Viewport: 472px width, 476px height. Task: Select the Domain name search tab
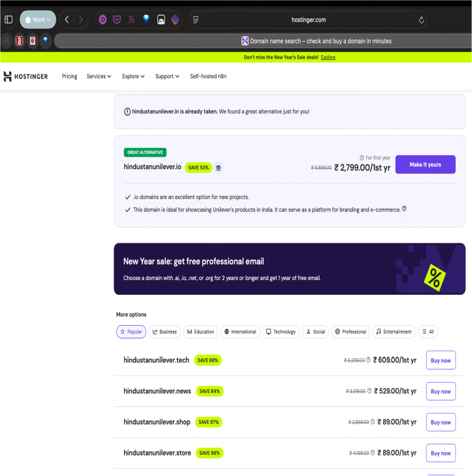pos(263,41)
